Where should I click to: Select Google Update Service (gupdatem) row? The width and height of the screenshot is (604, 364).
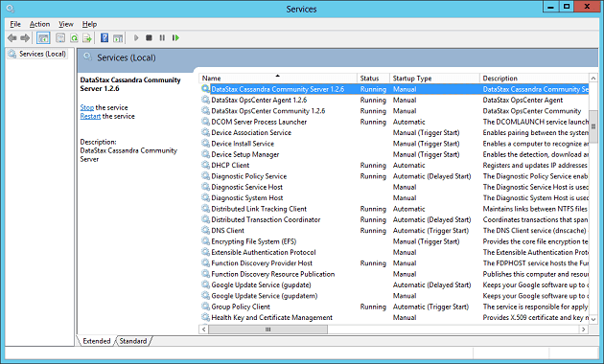tap(394, 296)
